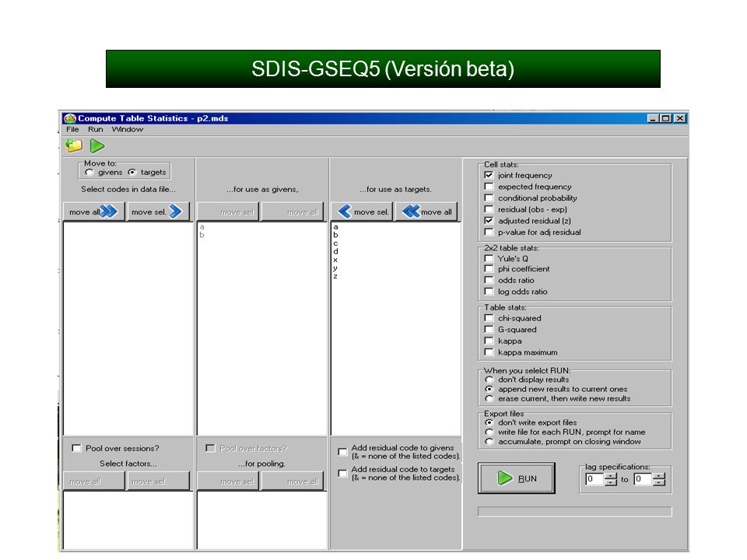747x560 pixels.
Task: Enable p-value for adj residual
Action: pos(489,233)
